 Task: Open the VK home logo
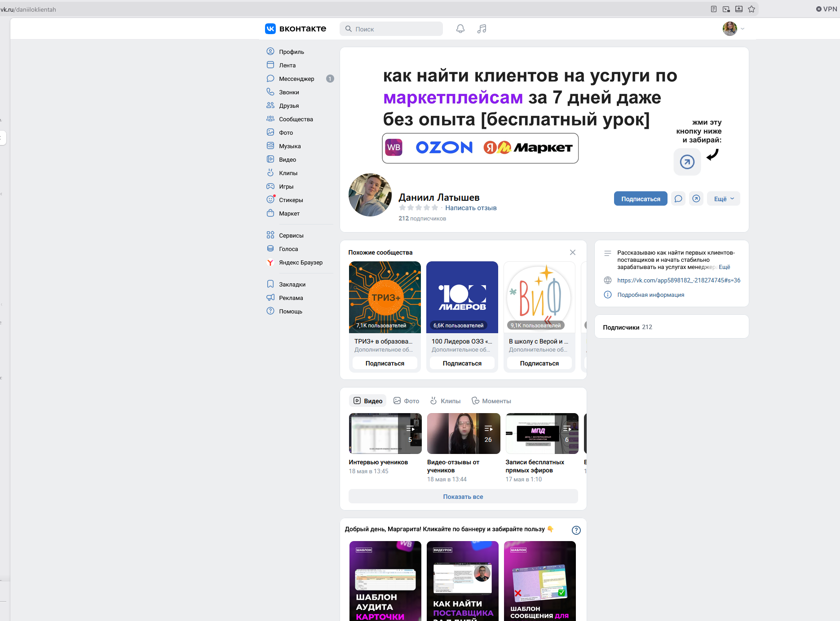(296, 29)
